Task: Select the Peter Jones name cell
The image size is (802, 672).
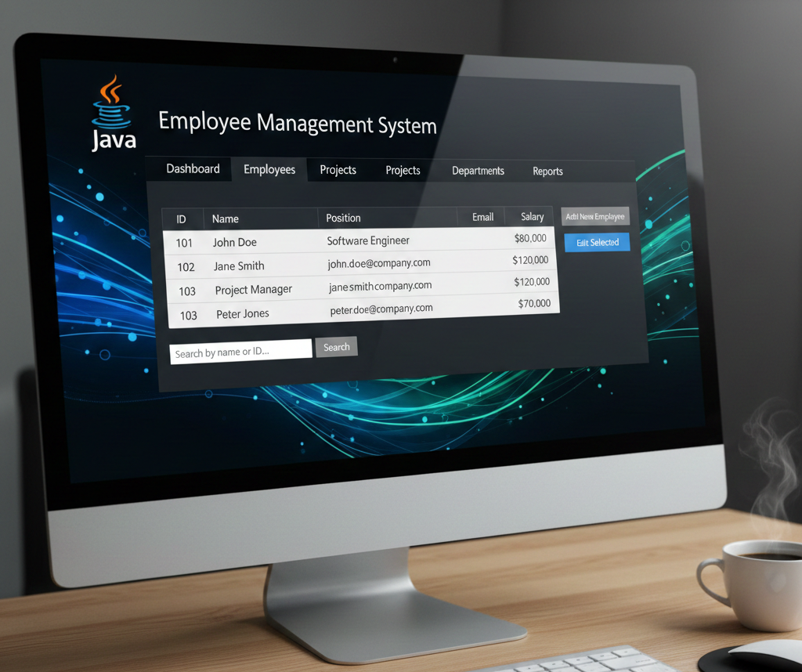Action: [x=243, y=314]
